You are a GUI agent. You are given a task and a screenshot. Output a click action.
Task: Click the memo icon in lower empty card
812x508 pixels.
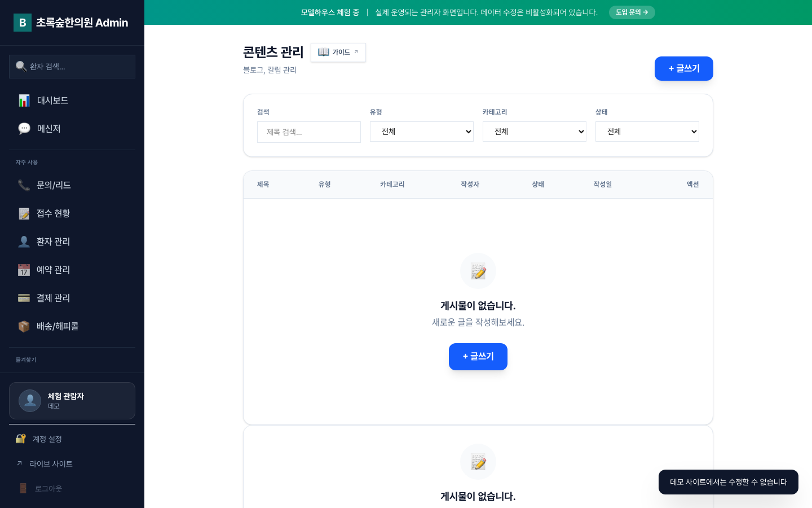coord(478,462)
